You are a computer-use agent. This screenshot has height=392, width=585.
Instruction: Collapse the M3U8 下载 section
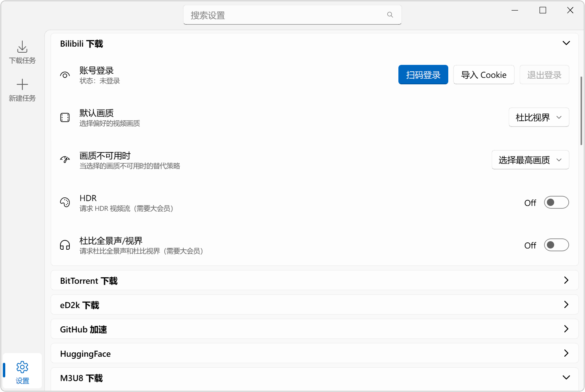(x=566, y=377)
